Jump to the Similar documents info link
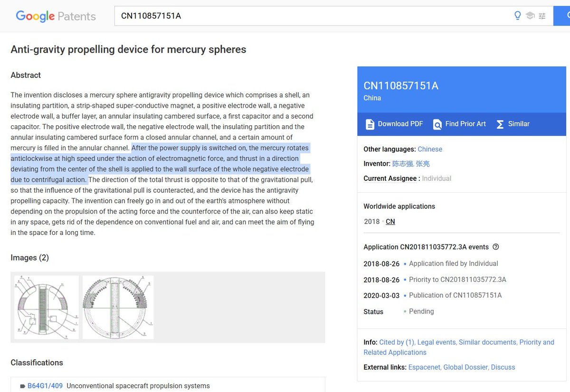The height and width of the screenshot is (392, 570). point(488,342)
